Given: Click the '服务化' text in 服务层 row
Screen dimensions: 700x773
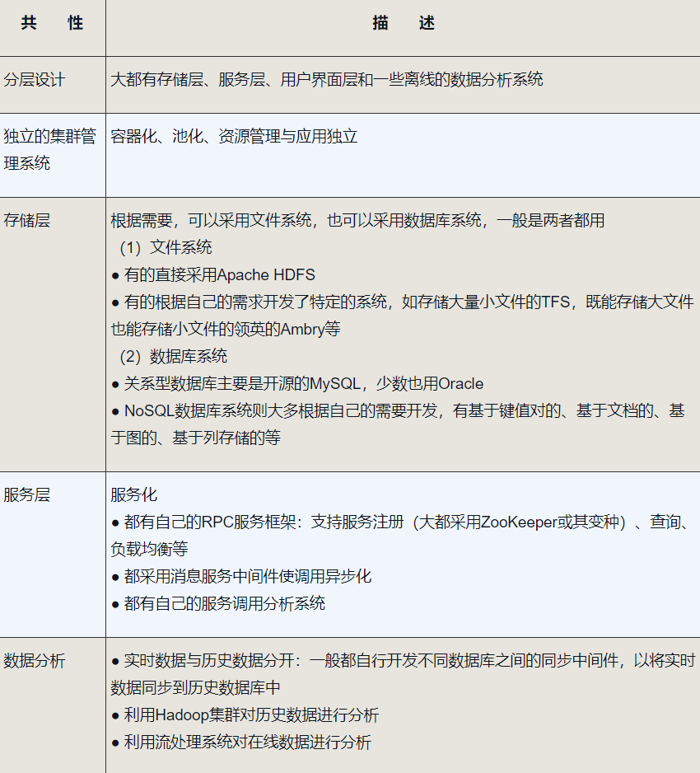Looking at the screenshot, I should pos(134,494).
